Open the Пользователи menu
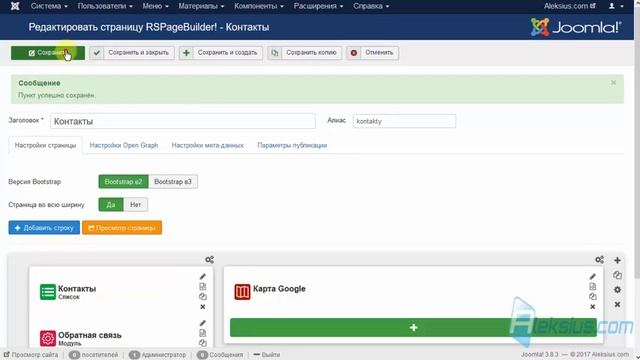This screenshot has height=360, width=640. point(105,6)
